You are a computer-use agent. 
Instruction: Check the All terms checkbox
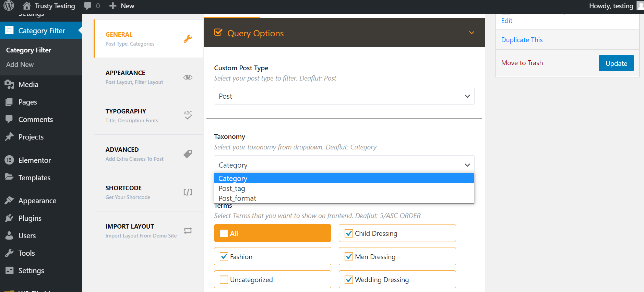click(x=224, y=233)
